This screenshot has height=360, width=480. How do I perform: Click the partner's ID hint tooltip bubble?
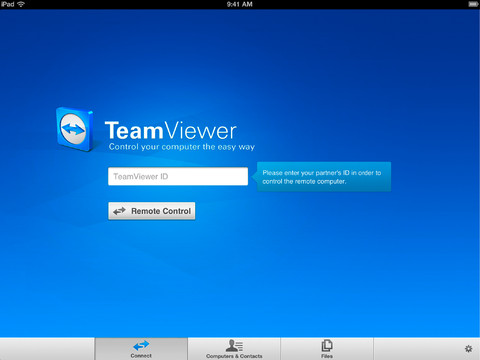click(323, 177)
